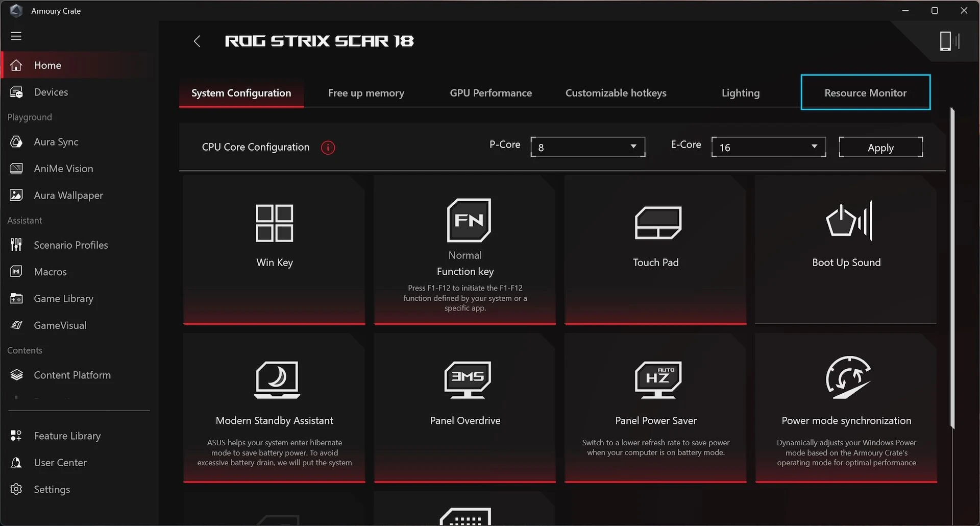Switch Function key mode title
The width and height of the screenshot is (980, 526).
click(465, 272)
